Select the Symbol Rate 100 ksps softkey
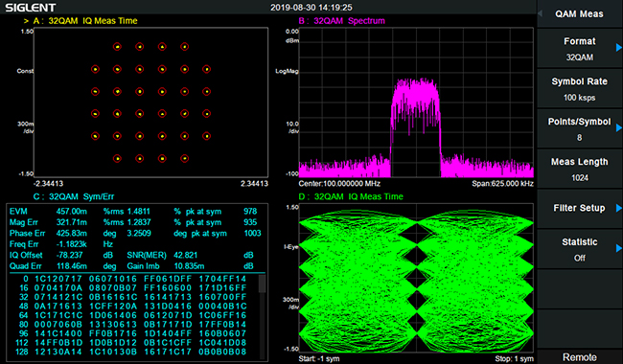The width and height of the screenshot is (623, 364). tap(579, 89)
